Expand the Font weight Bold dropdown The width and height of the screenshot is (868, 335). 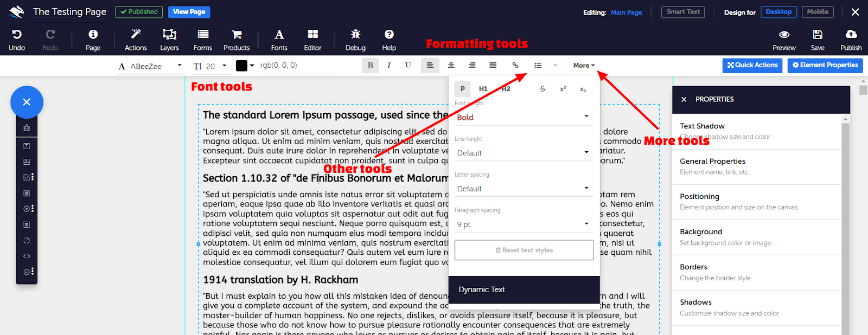(524, 117)
